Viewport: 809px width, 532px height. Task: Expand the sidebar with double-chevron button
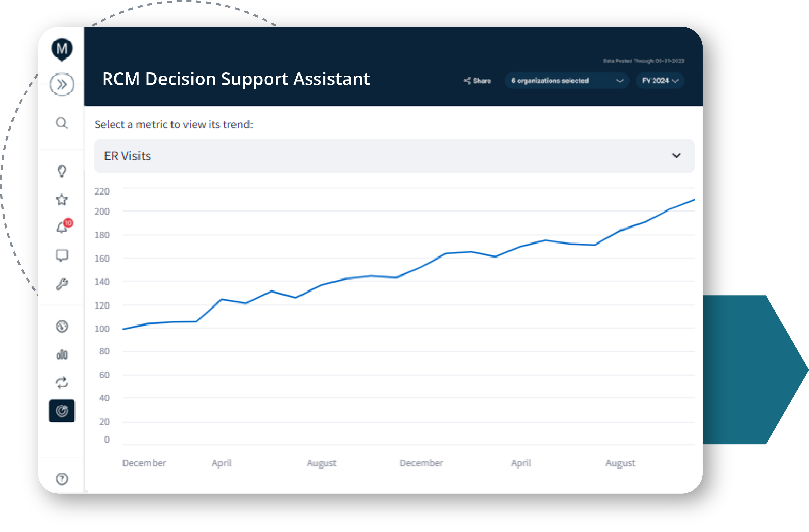click(x=62, y=84)
